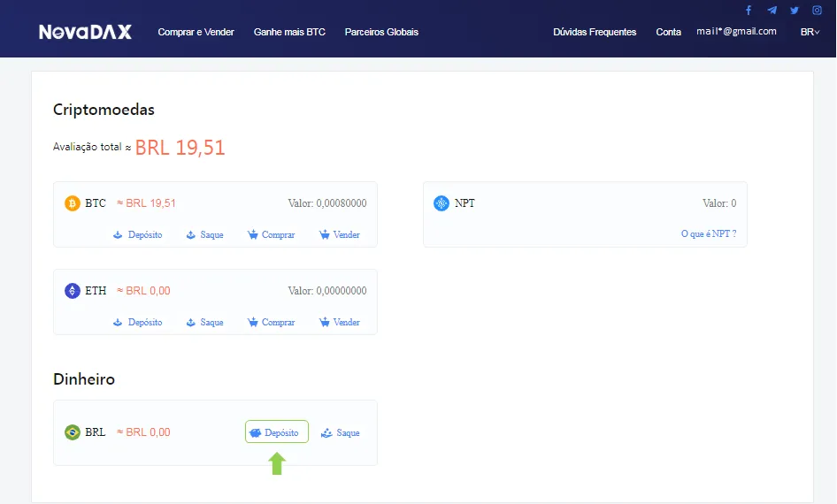Click the BTC ≈ BRL 19,51 amount
This screenshot has height=504, width=837.
(x=146, y=203)
